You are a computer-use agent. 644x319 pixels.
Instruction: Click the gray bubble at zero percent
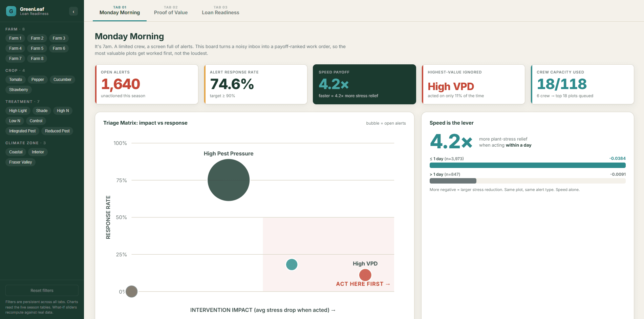tap(131, 291)
